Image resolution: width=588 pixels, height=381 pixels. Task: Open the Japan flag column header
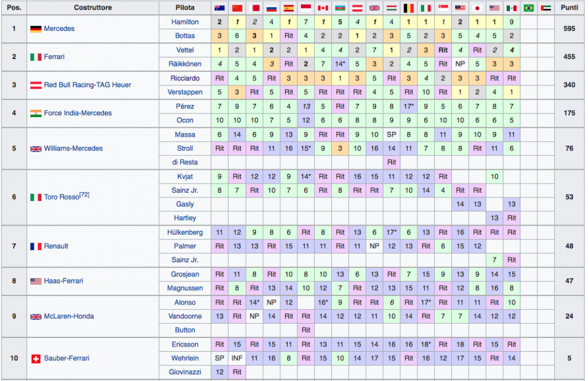click(x=477, y=8)
